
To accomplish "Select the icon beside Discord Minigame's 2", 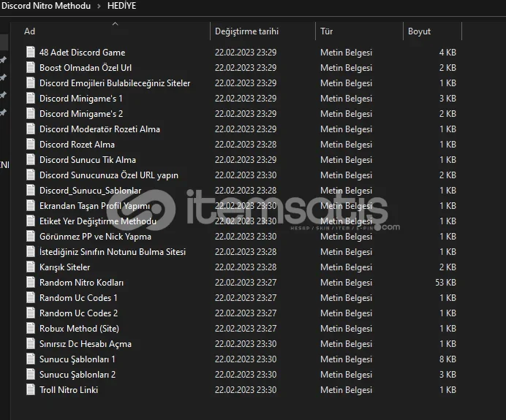I will (x=31, y=114).
